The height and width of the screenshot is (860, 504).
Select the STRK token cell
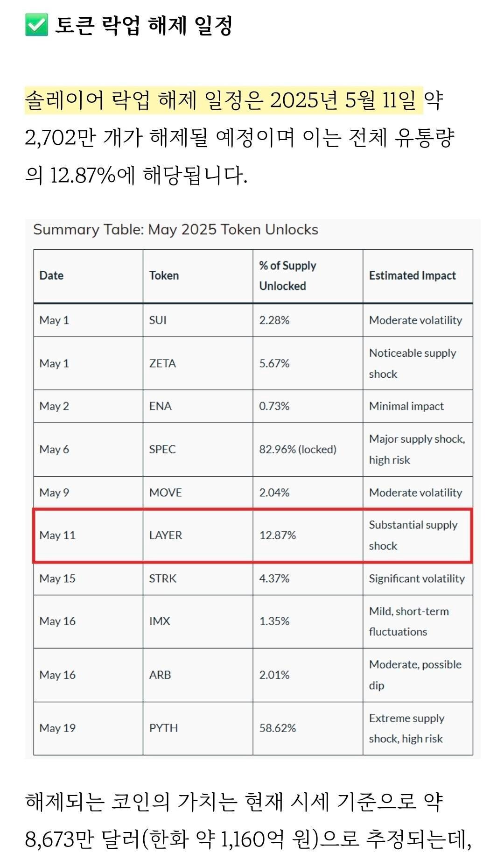point(163,578)
